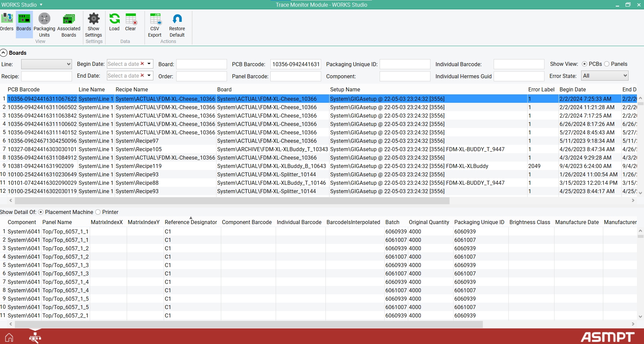The image size is (644, 344).
Task: Open the WORKS Studio application menu
Action: click(x=22, y=5)
